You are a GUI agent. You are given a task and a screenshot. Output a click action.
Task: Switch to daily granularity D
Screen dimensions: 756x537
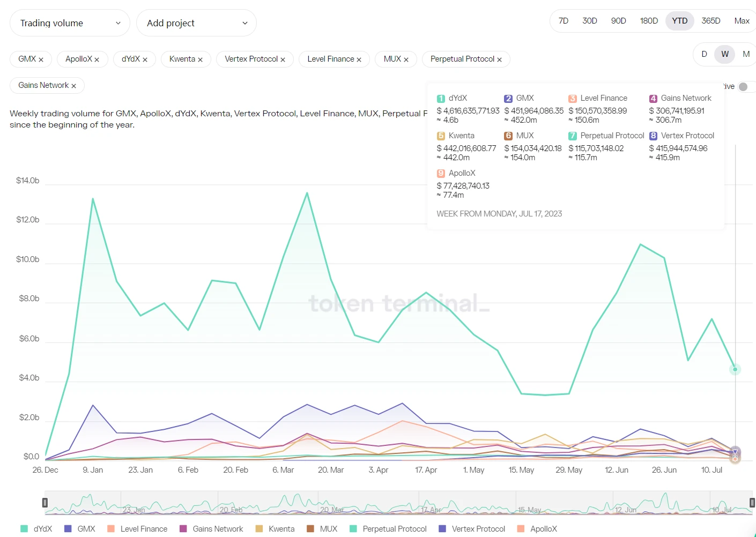[704, 54]
